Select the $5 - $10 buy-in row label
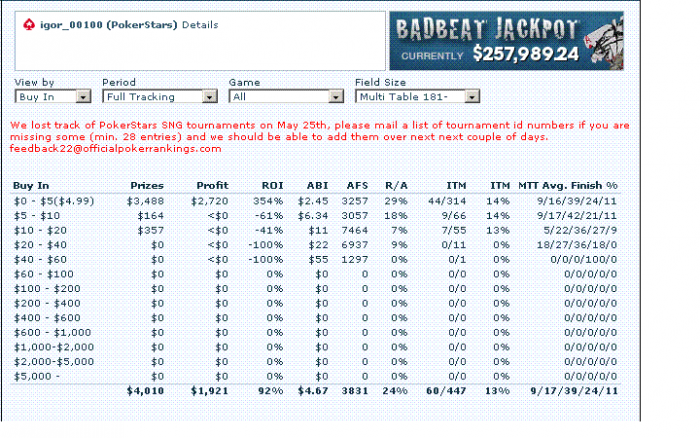 pyautogui.click(x=37, y=216)
